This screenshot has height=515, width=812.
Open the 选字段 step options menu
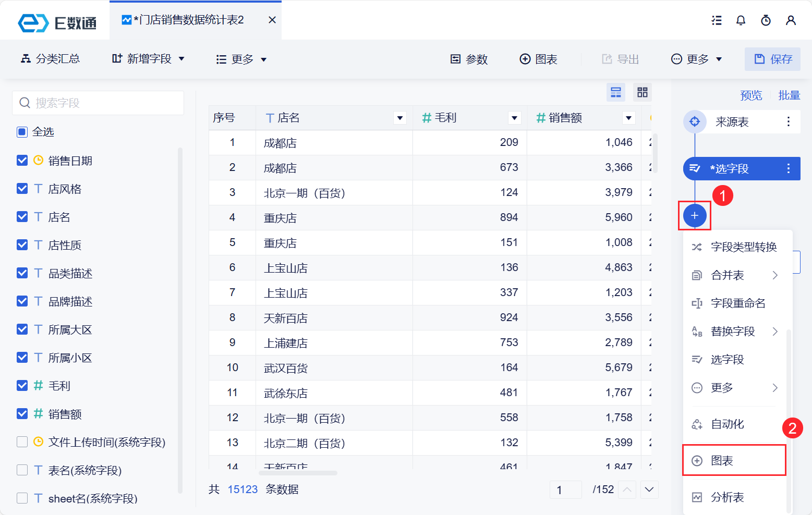(x=788, y=168)
